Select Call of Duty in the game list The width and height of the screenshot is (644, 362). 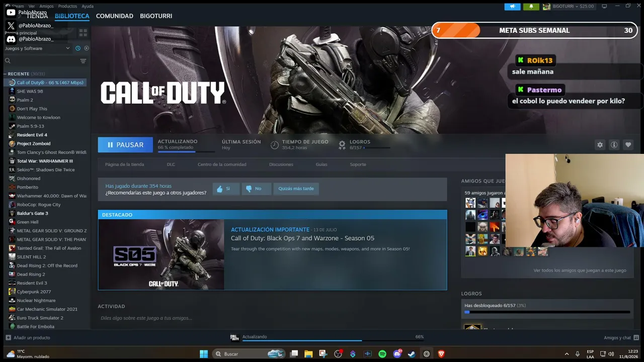(x=45, y=82)
